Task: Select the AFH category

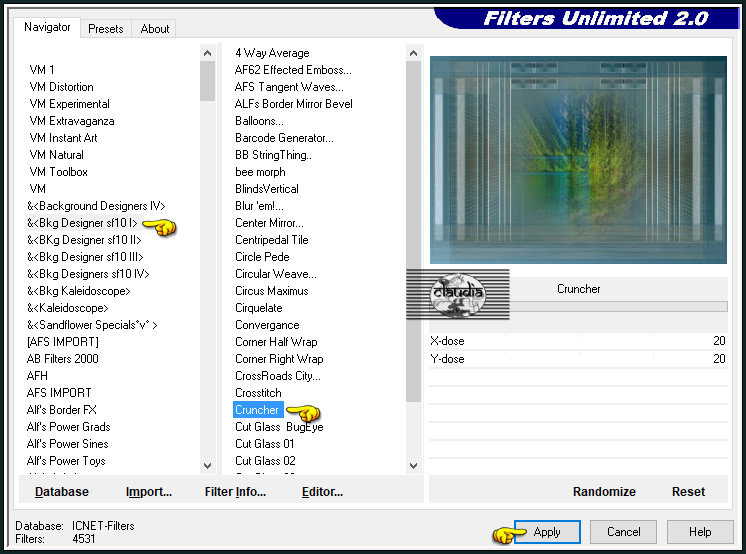Action: point(37,376)
